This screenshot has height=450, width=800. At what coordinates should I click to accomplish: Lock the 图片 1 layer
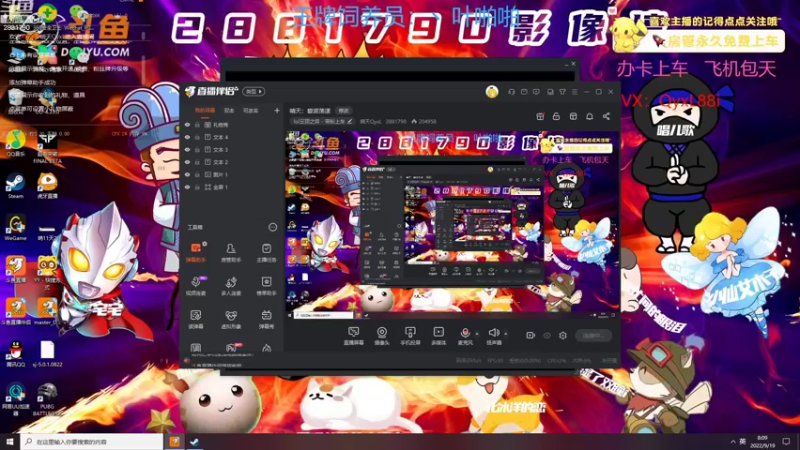point(197,174)
